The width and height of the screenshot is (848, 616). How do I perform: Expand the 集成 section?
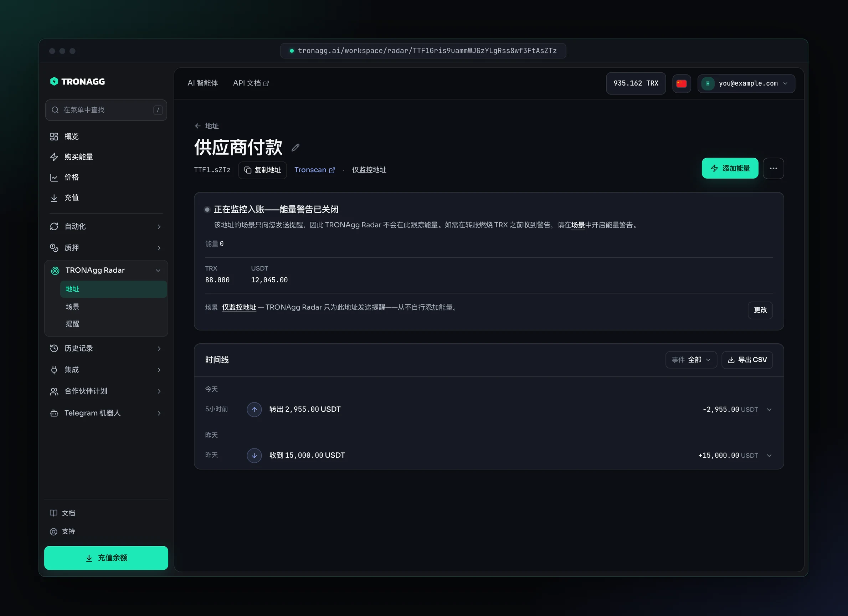(x=106, y=370)
